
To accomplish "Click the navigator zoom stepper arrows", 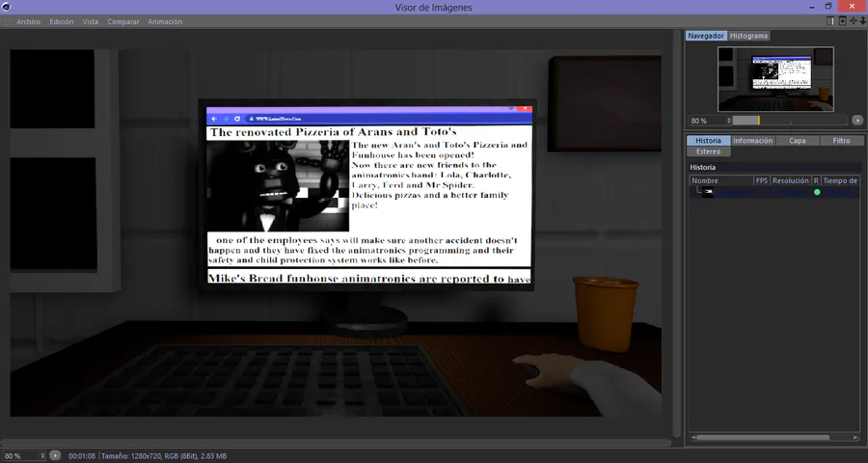I will [x=728, y=121].
